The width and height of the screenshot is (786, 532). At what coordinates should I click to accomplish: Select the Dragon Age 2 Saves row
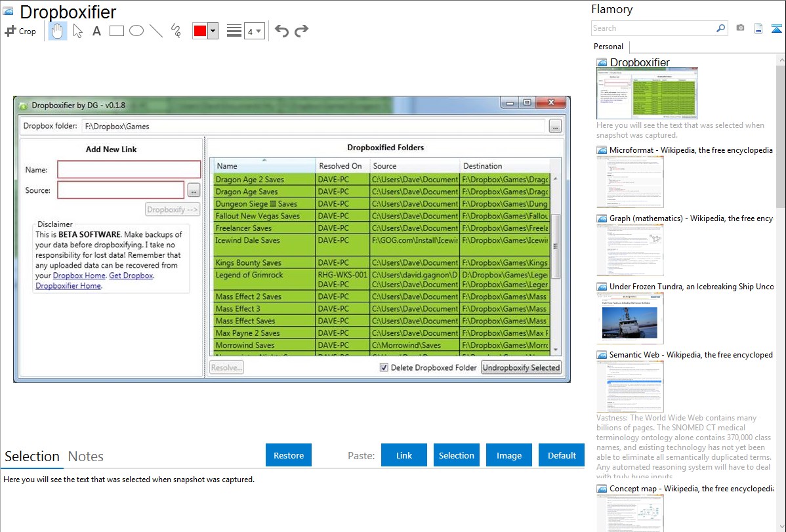point(381,180)
